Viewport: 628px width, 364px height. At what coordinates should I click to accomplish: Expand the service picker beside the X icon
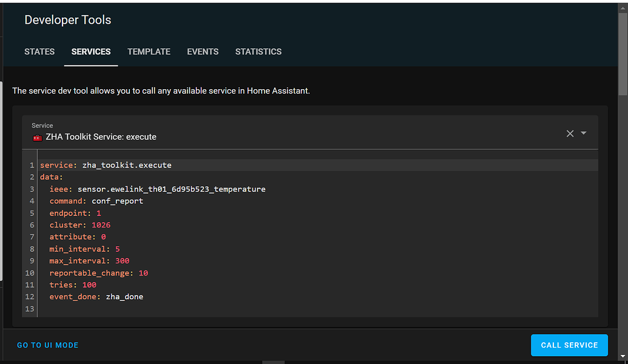[583, 133]
